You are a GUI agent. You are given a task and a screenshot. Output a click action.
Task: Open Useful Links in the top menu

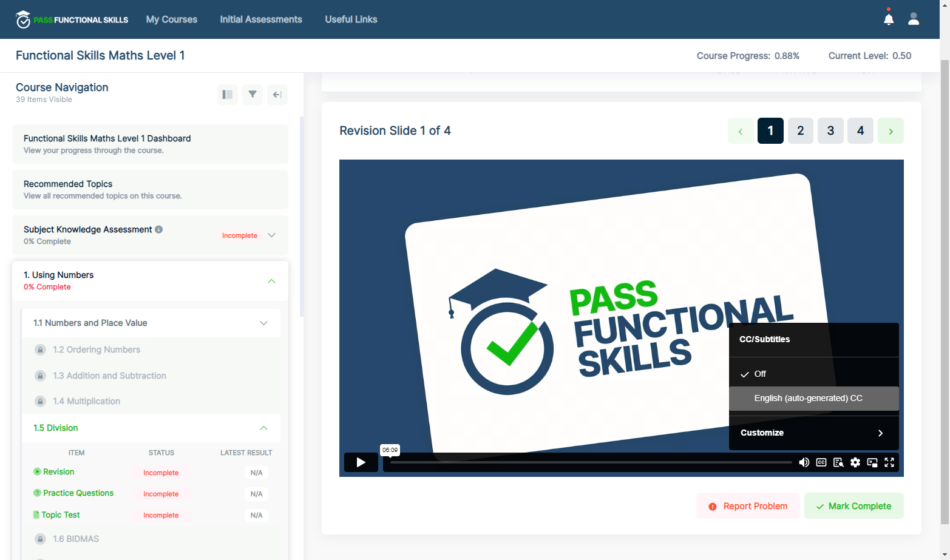pos(351,19)
